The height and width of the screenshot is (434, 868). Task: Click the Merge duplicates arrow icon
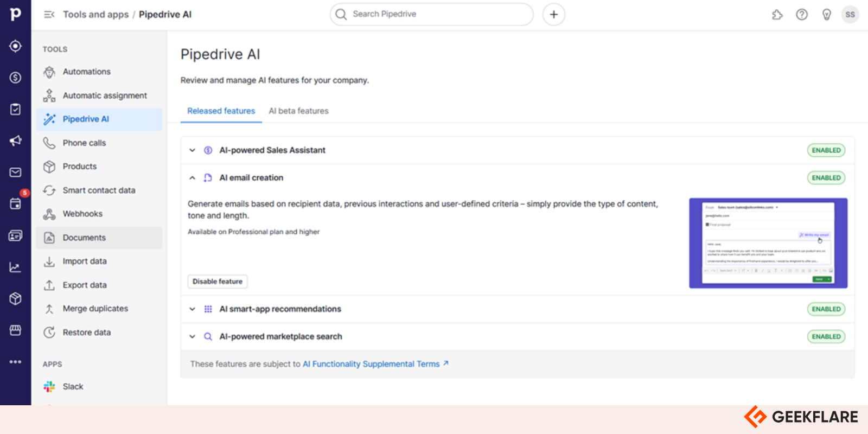click(x=49, y=309)
